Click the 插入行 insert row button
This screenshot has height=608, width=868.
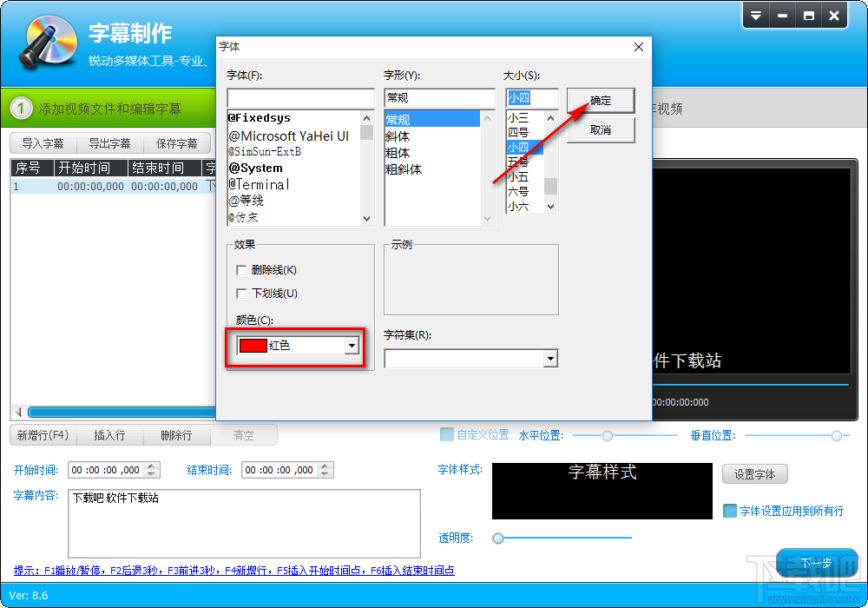[x=110, y=434]
